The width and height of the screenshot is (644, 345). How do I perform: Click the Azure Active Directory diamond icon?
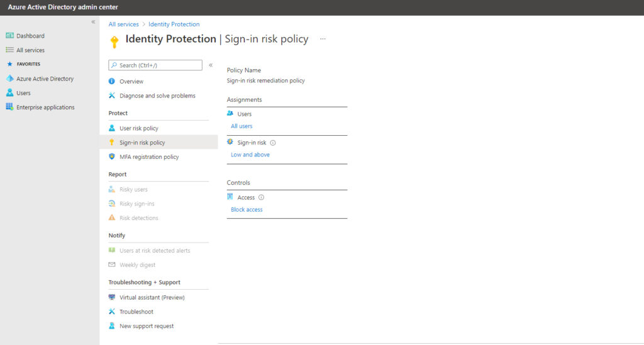click(x=10, y=79)
